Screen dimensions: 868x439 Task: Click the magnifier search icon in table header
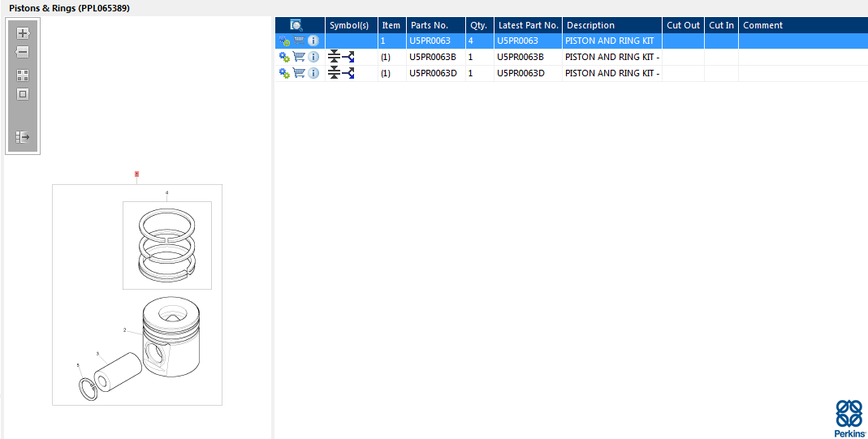click(x=296, y=25)
